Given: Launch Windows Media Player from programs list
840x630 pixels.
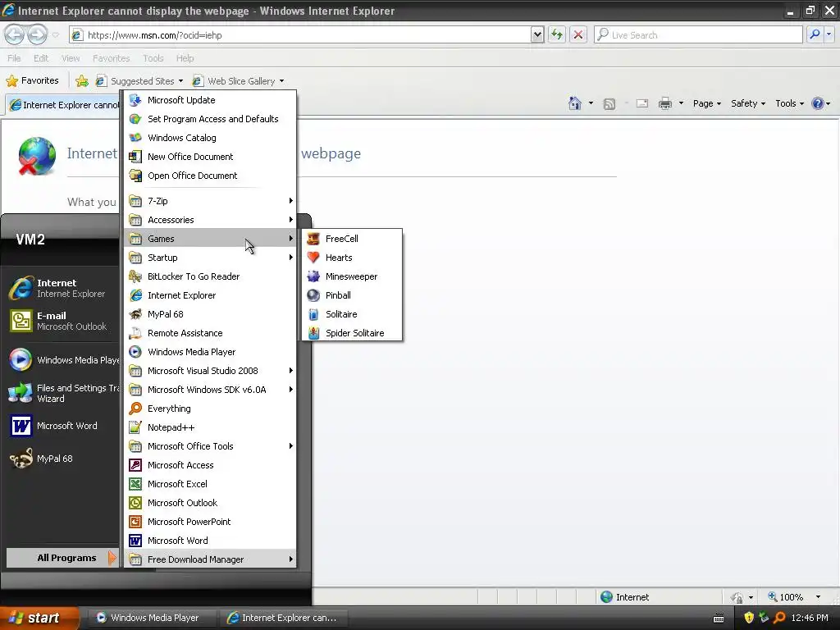Looking at the screenshot, I should tap(210, 352).
